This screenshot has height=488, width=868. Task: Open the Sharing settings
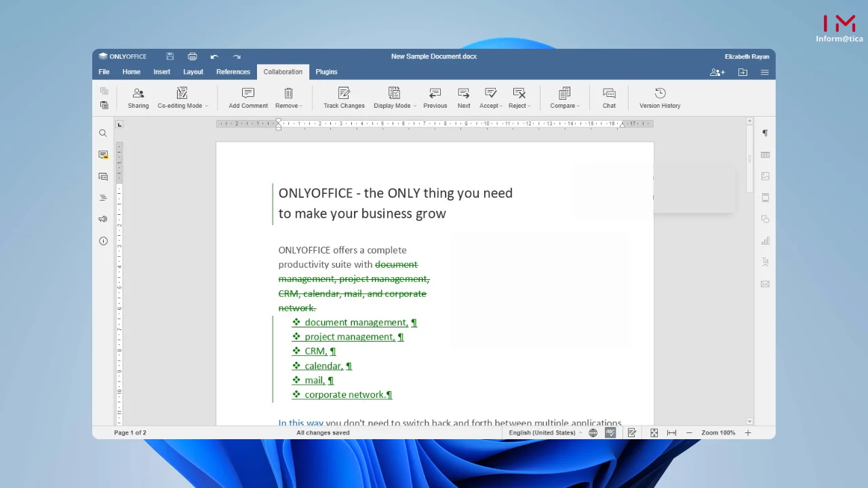tap(138, 98)
